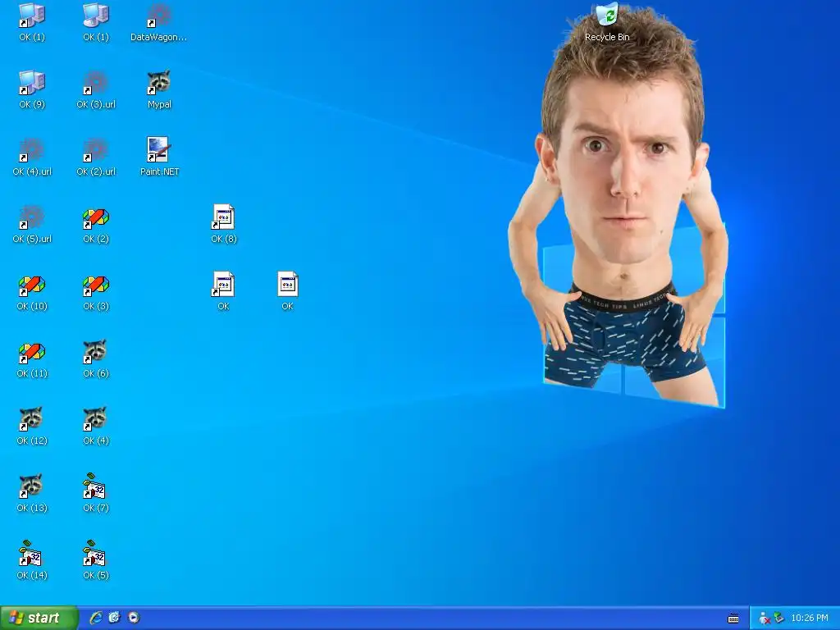Select the OK (12) raccoon shortcut
This screenshot has height=630, width=840.
(32, 426)
